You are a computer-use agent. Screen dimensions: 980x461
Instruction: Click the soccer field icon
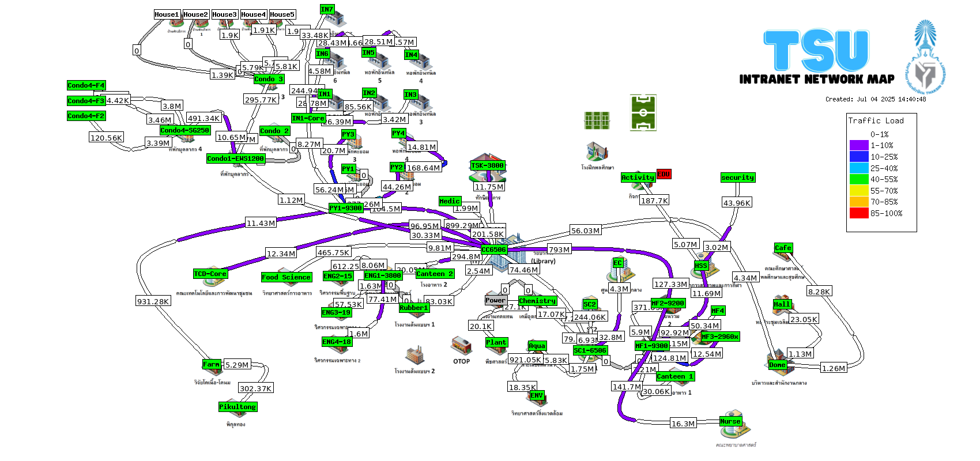643,113
